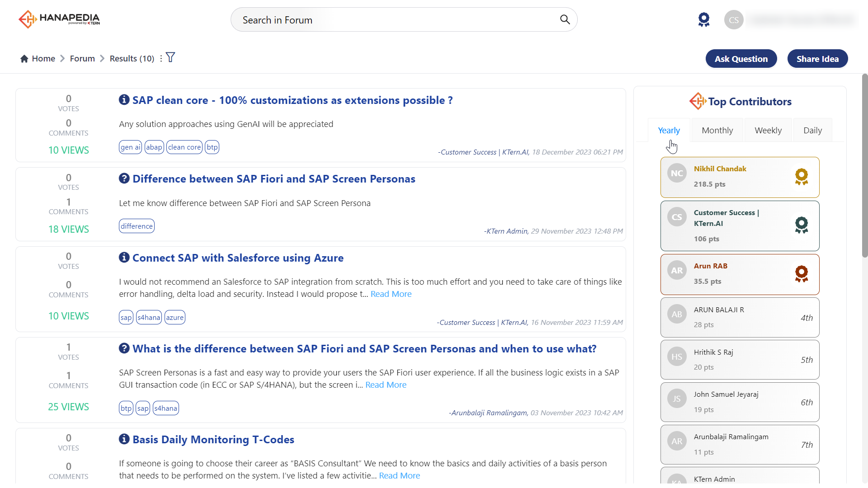Switch to the Monthly contributors tab
This screenshot has width=868, height=488.
pyautogui.click(x=717, y=130)
